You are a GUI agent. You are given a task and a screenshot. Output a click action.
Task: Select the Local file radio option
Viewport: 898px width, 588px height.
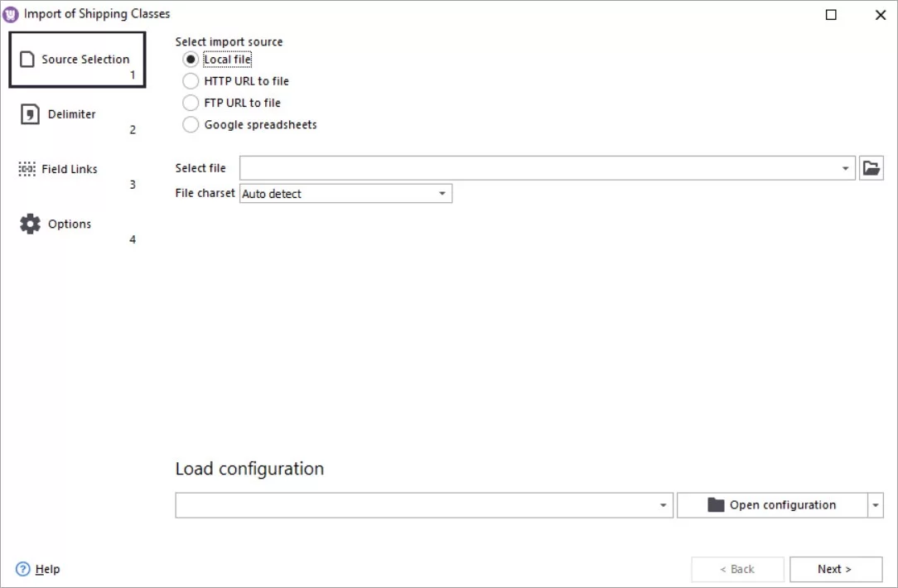coord(191,59)
